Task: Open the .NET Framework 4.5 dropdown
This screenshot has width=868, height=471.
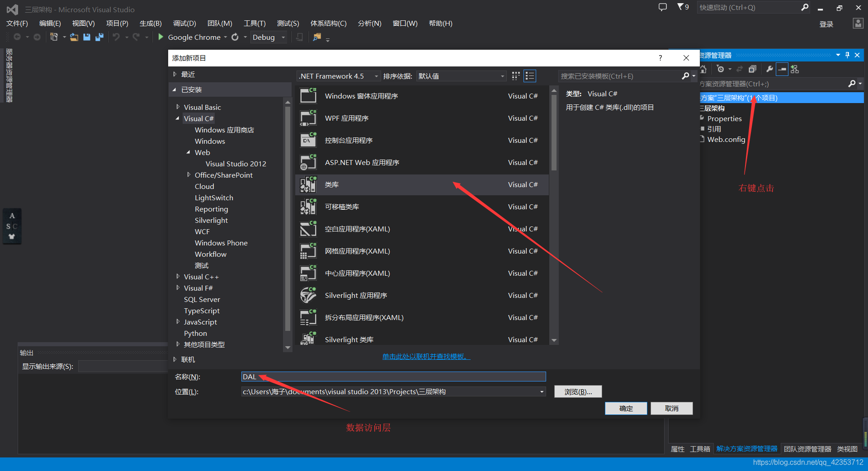Action: (x=339, y=76)
